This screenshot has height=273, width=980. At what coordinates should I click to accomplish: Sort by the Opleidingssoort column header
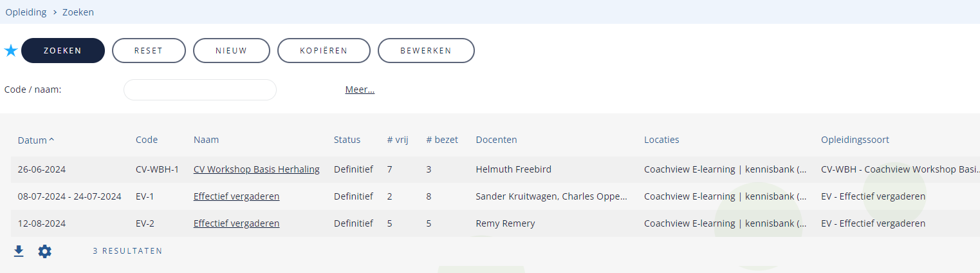pos(855,140)
